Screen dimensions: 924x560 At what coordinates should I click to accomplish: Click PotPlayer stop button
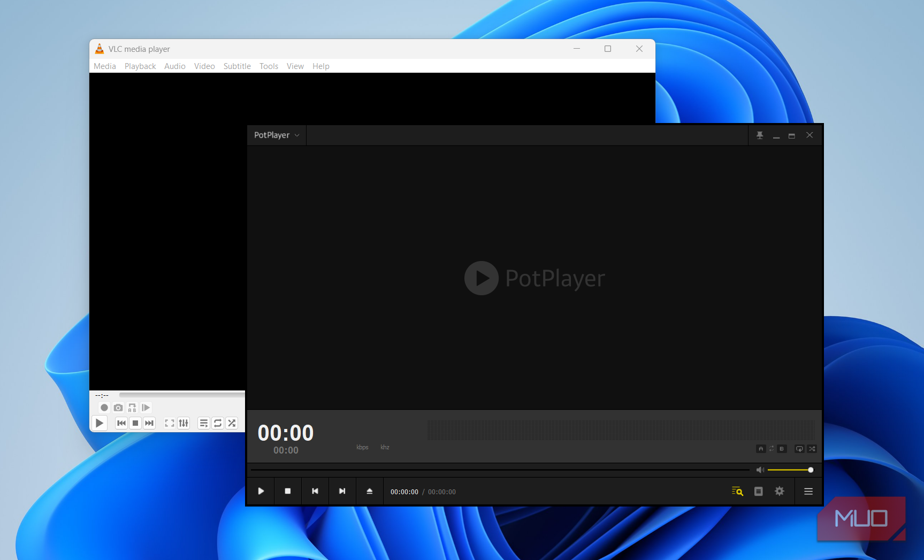coord(288,491)
